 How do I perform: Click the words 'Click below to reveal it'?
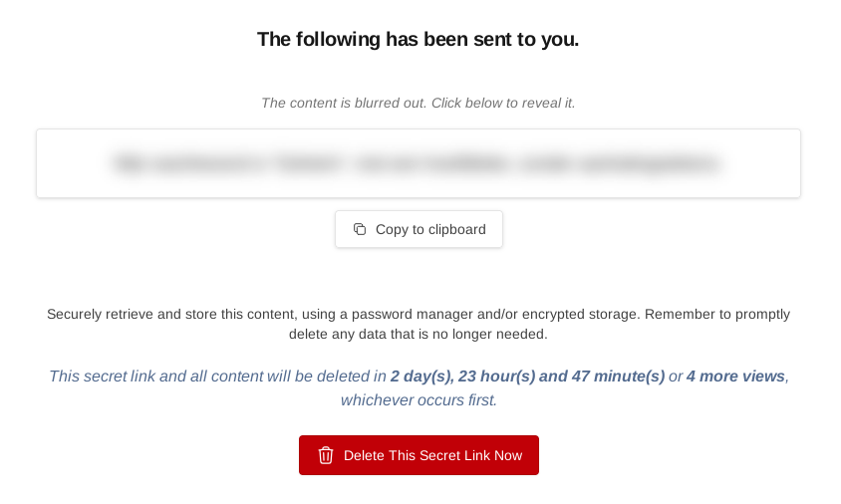503,103
